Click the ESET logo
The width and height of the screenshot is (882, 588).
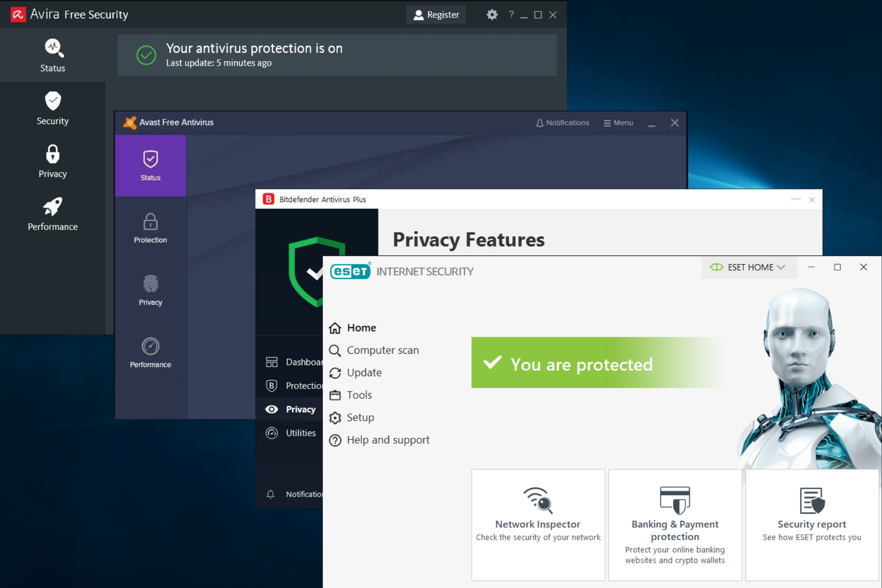point(351,271)
